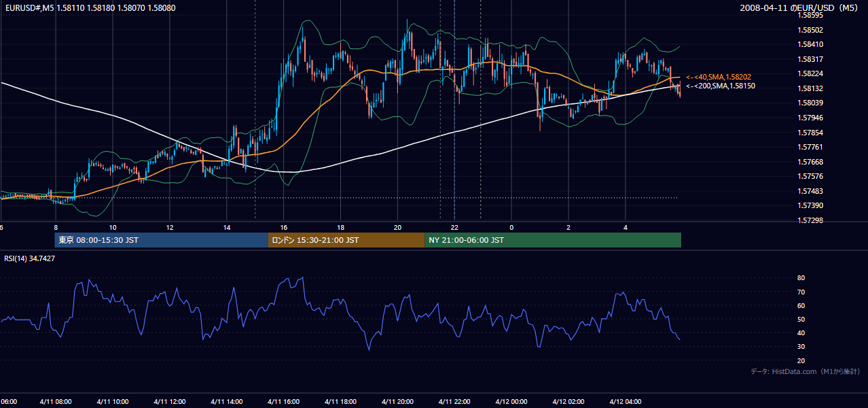The height and width of the screenshot is (408, 868).
Task: Click price axis value 1.58410
Action: click(x=810, y=44)
